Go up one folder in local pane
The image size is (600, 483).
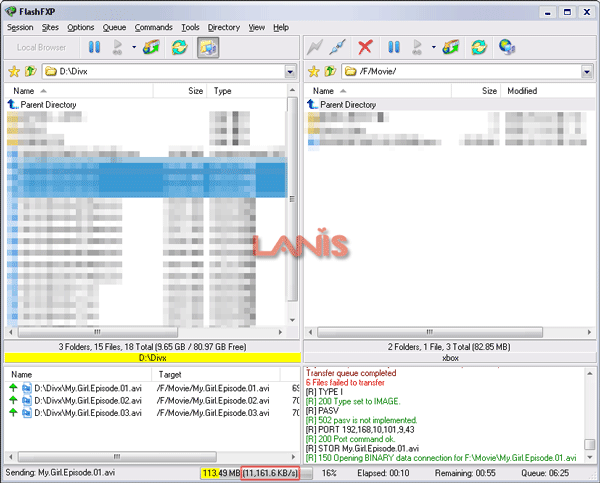pos(31,71)
